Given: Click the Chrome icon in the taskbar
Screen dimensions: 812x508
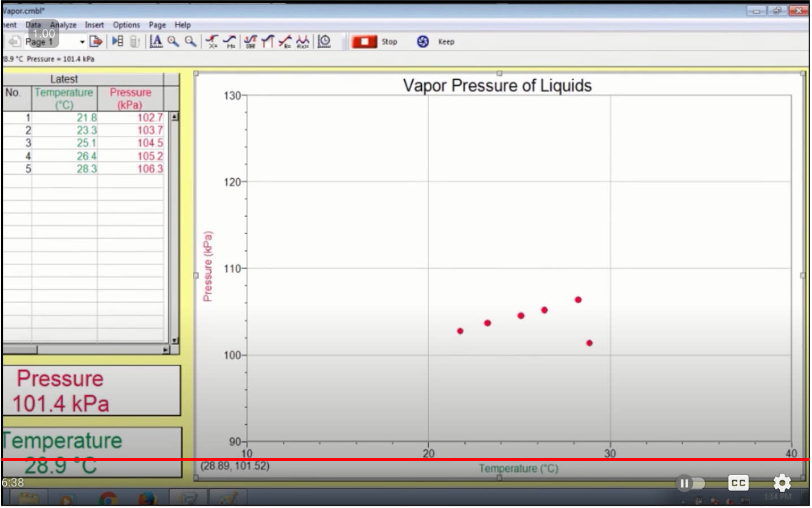Looking at the screenshot, I should [108, 500].
